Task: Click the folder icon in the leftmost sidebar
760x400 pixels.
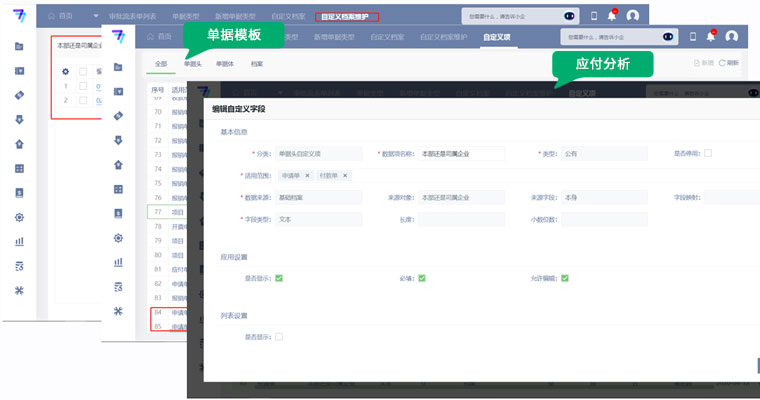Action: click(x=19, y=47)
